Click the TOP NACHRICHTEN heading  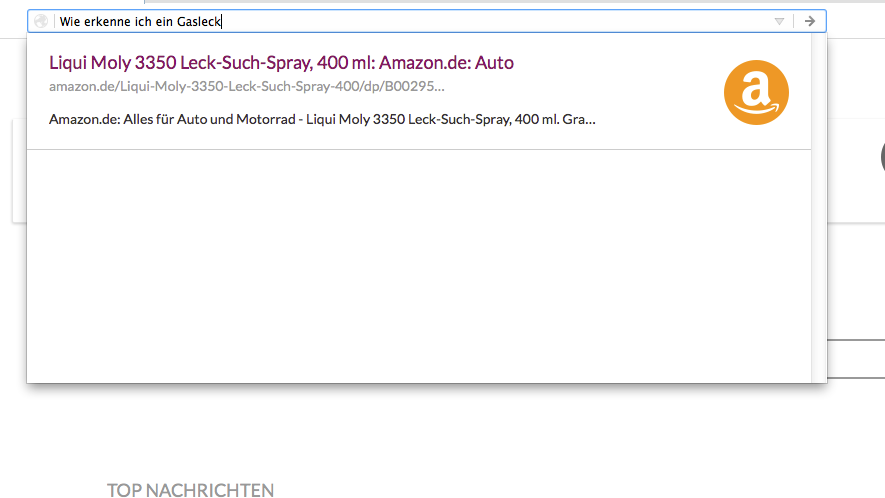(191, 490)
